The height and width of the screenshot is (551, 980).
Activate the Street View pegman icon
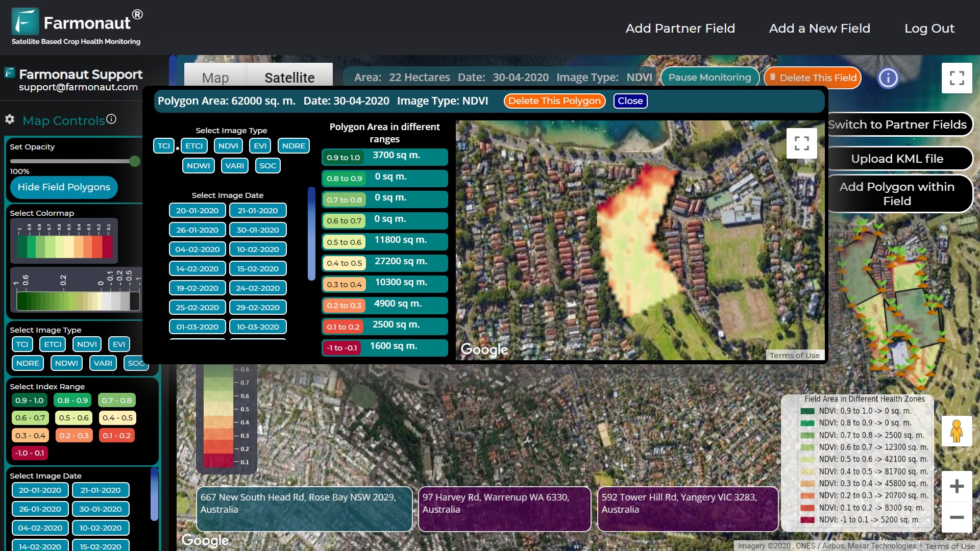click(957, 431)
